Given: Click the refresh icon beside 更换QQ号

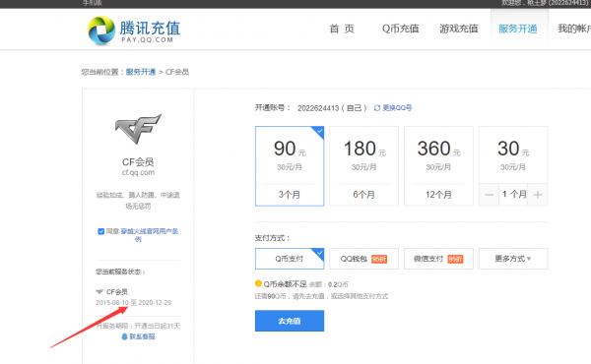Looking at the screenshot, I should click(x=377, y=108).
